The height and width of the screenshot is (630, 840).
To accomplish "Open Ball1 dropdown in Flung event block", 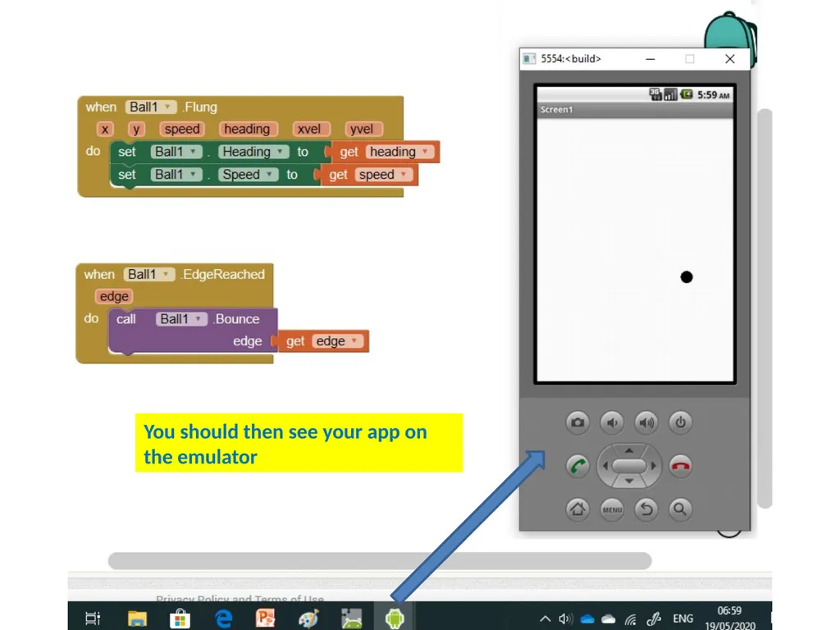I will pyautogui.click(x=151, y=107).
